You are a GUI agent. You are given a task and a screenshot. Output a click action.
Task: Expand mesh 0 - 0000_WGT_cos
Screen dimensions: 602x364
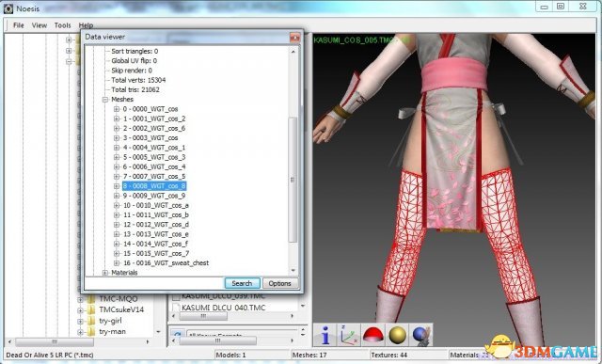click(x=117, y=109)
